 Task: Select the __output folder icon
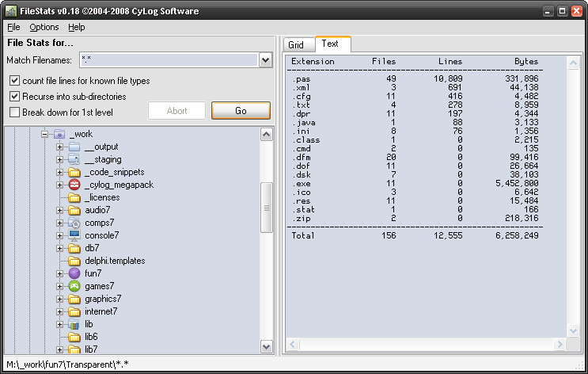tap(74, 147)
